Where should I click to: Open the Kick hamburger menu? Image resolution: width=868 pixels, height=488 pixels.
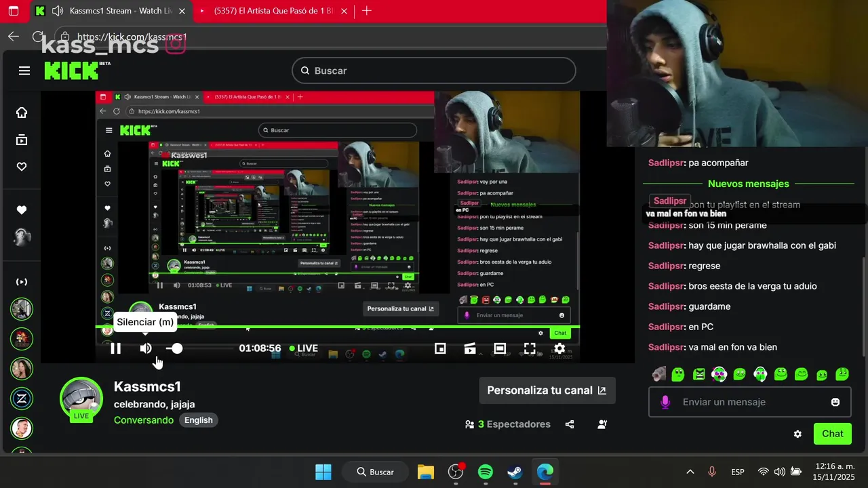(x=24, y=70)
